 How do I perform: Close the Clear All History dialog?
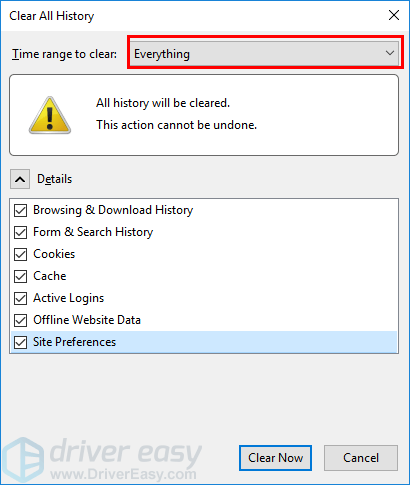(394, 15)
